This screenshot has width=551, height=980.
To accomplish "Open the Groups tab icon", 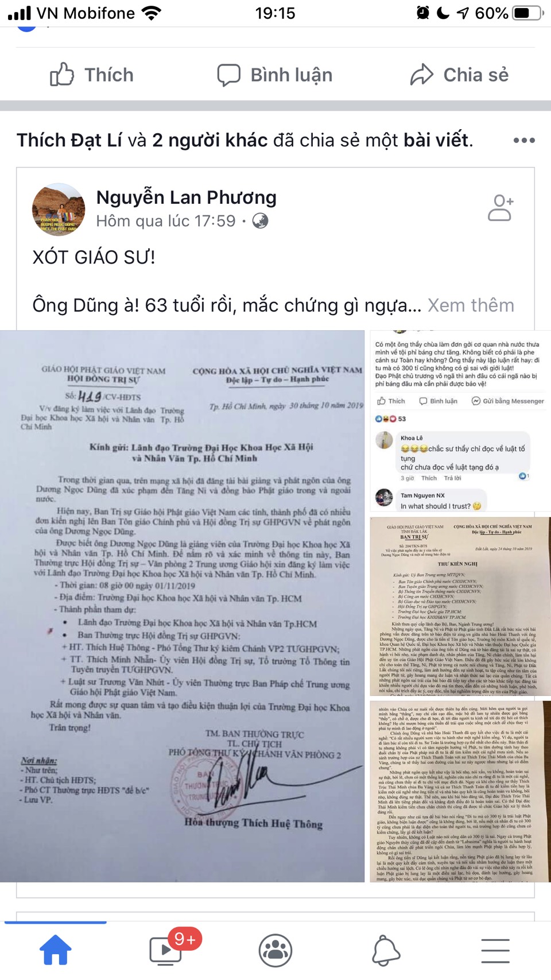I will [x=275, y=950].
